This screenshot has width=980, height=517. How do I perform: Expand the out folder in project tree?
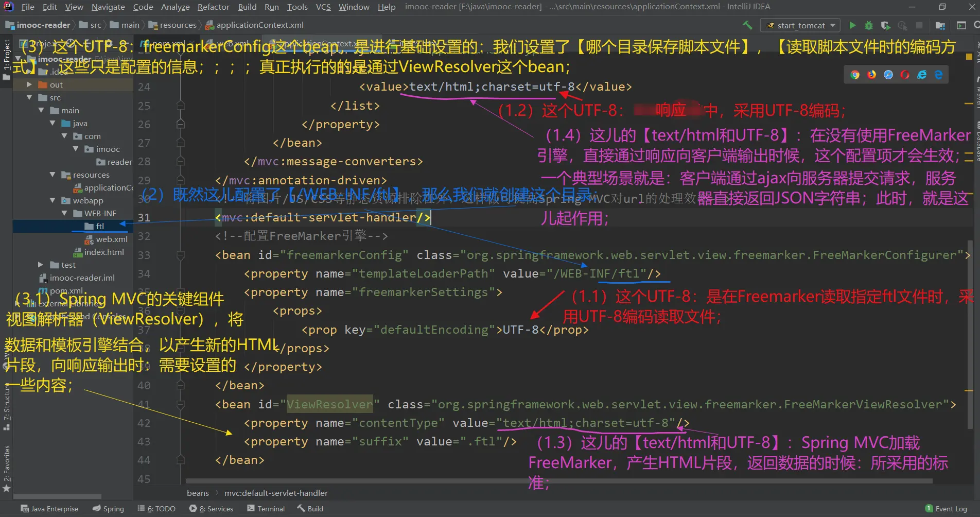(29, 84)
